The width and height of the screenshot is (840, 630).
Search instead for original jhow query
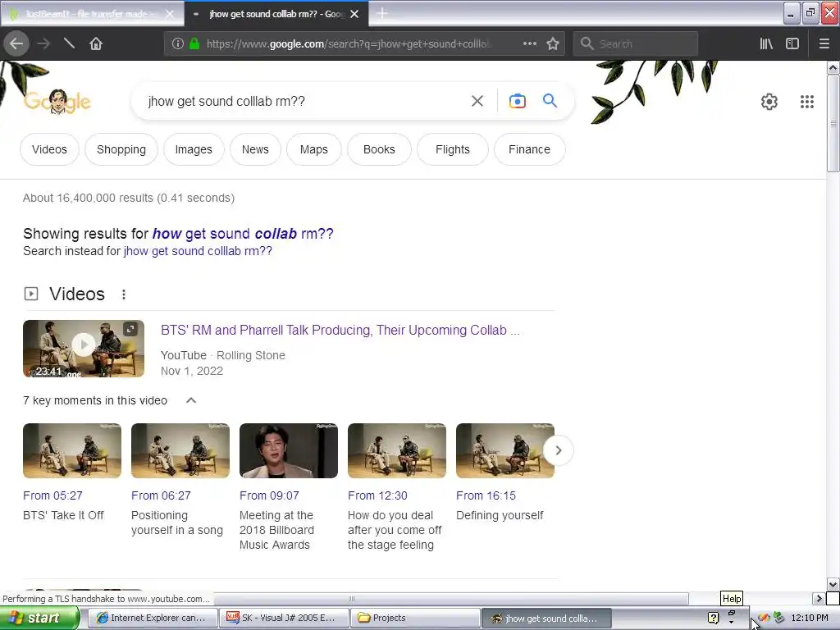coord(198,251)
